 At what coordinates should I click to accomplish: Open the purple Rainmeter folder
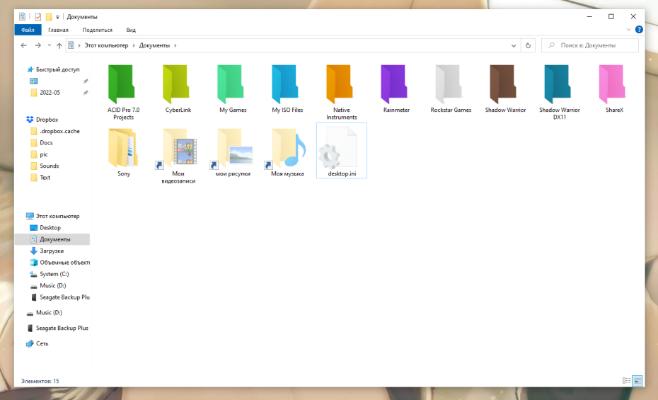coord(396,89)
